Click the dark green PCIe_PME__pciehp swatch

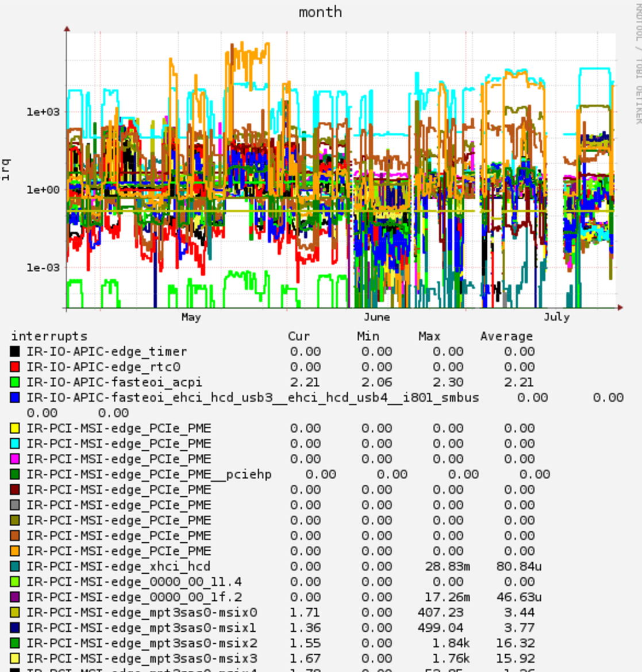pos(15,474)
